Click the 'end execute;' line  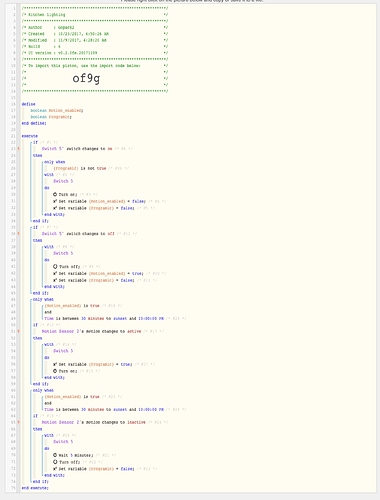35,488
